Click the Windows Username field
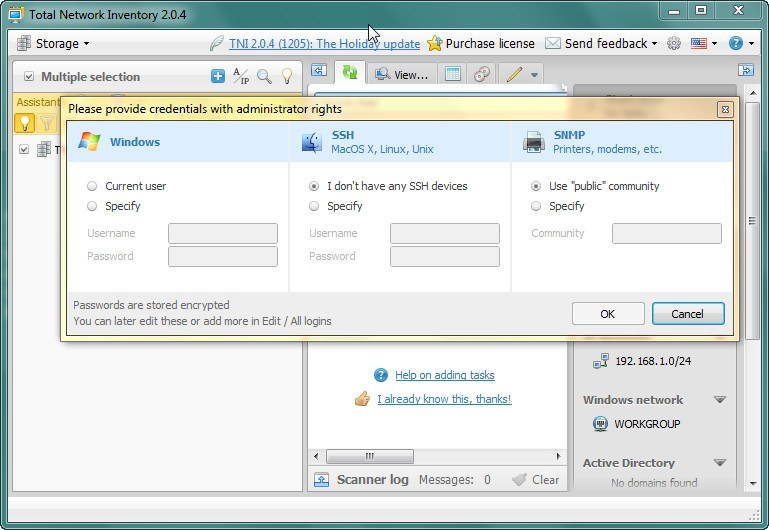Screen dimensions: 769x530 point(223,233)
